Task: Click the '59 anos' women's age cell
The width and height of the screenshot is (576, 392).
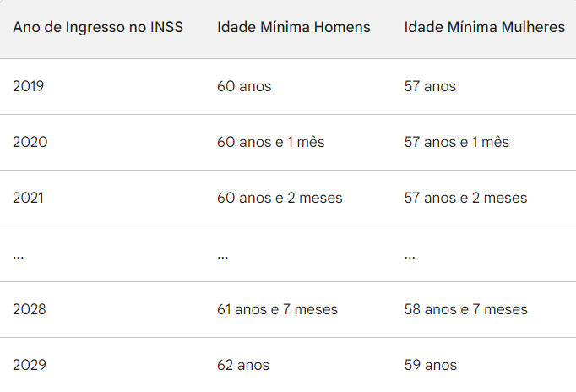Action: click(431, 365)
